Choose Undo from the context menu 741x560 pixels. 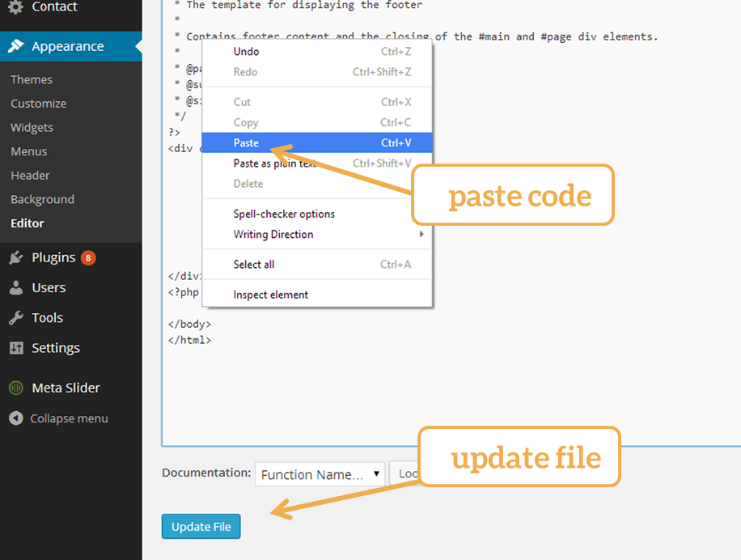[246, 51]
